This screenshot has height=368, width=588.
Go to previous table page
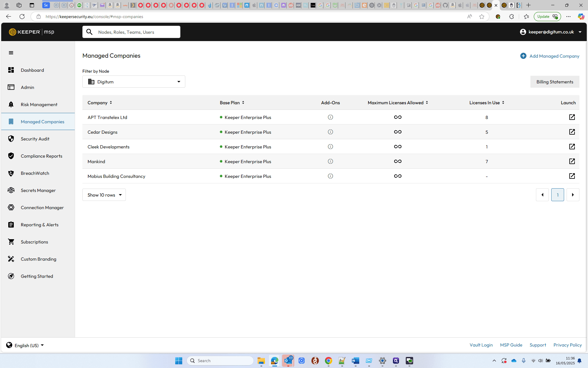tap(542, 195)
